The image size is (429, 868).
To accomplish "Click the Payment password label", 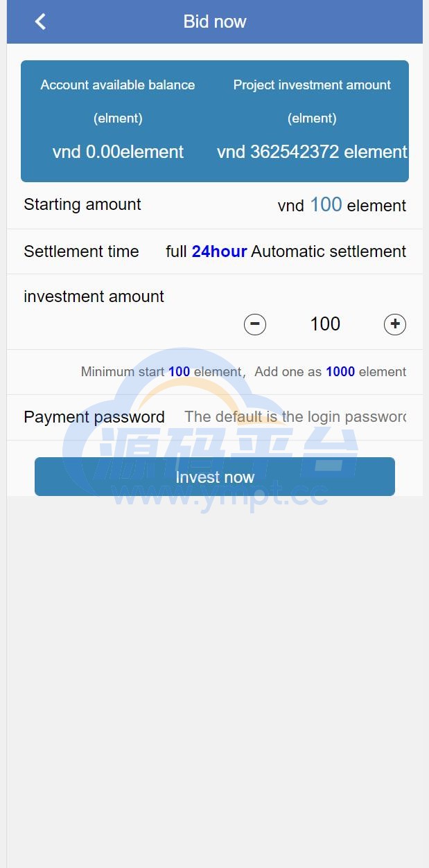I will (x=94, y=417).
